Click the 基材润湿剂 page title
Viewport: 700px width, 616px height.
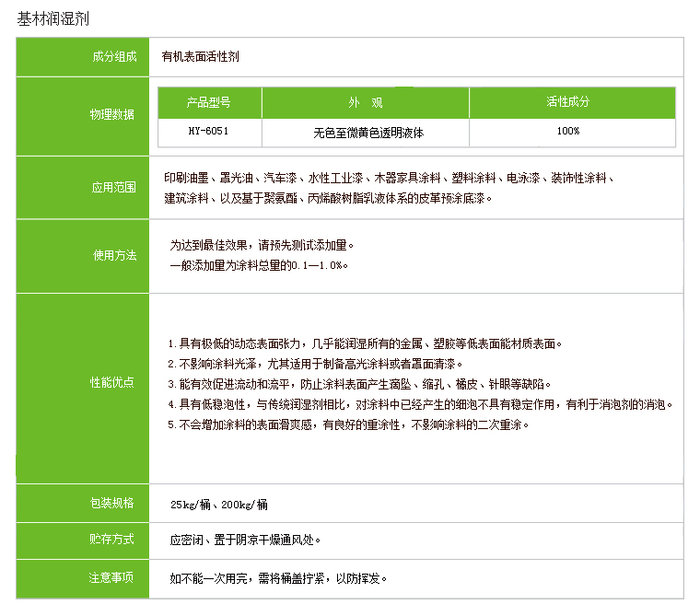point(54,18)
